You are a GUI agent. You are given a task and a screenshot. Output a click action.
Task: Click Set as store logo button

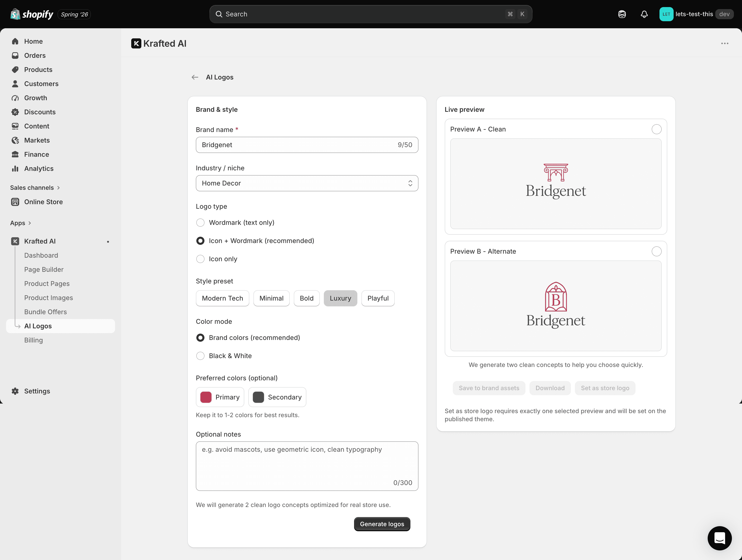pos(605,388)
